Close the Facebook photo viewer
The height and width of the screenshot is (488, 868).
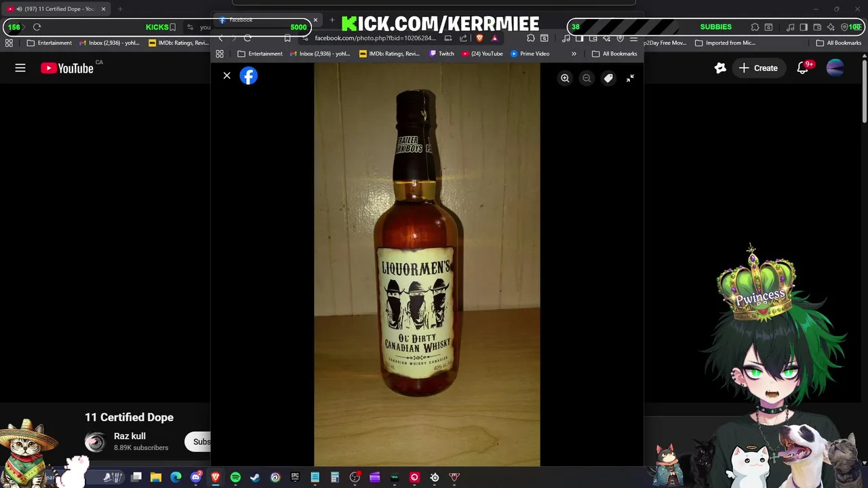pos(227,76)
